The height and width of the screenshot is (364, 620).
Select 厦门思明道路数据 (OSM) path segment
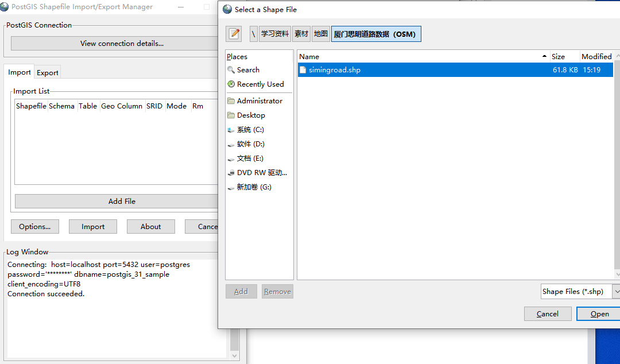point(375,34)
